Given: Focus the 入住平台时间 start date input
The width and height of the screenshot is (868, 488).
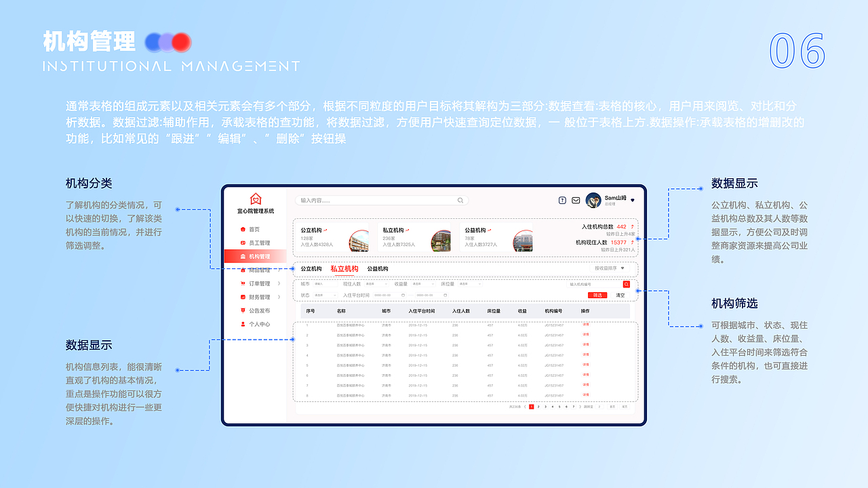Looking at the screenshot, I should click(x=389, y=296).
